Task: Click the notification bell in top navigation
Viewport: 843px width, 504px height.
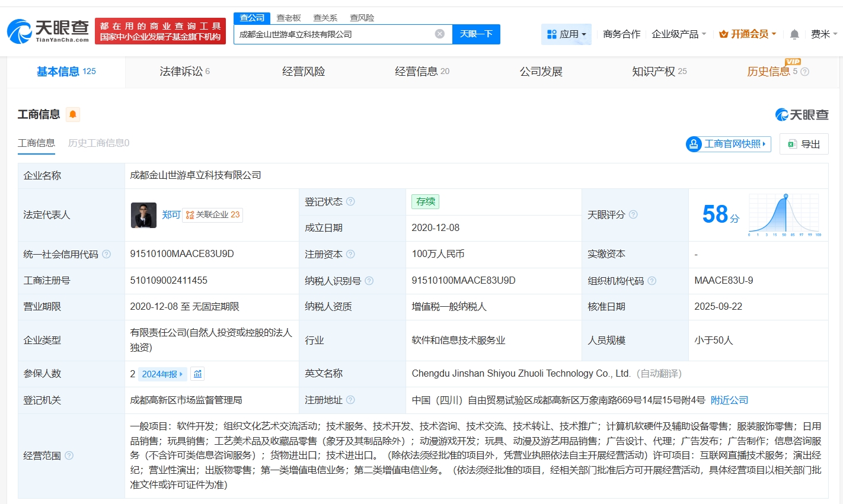Action: pos(794,34)
